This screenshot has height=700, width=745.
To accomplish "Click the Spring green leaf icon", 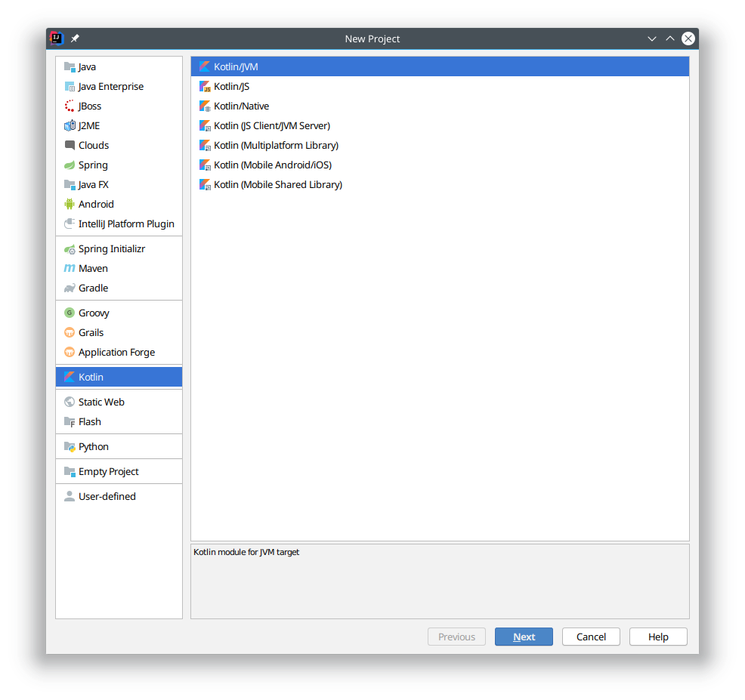I will pos(70,165).
